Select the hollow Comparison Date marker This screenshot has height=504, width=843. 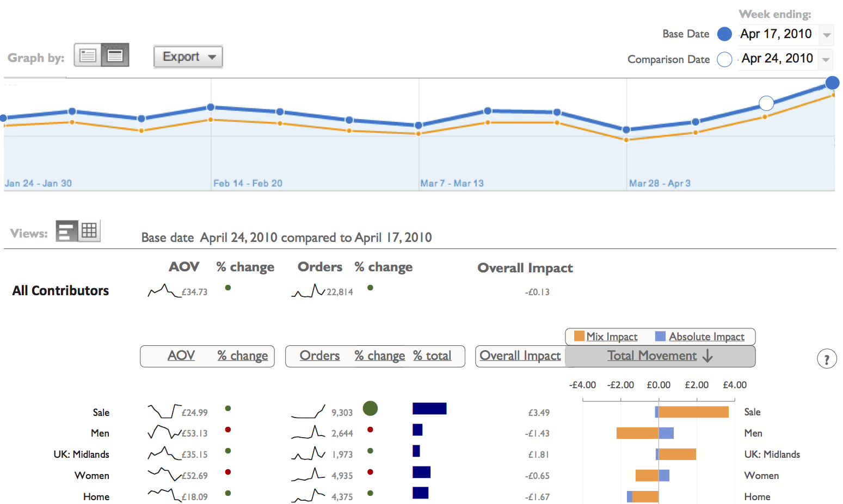click(x=724, y=59)
